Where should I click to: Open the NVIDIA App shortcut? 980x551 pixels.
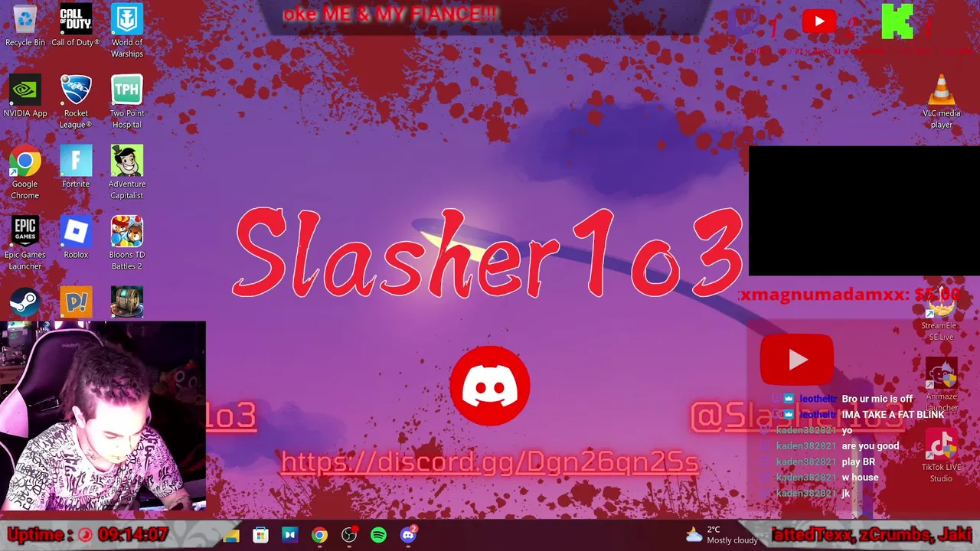(24, 96)
